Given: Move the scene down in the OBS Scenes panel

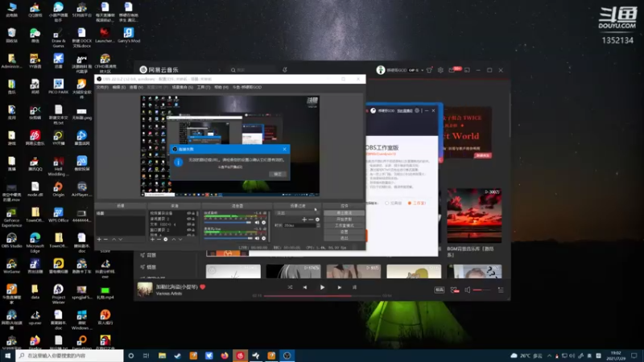Looking at the screenshot, I should coord(120,239).
